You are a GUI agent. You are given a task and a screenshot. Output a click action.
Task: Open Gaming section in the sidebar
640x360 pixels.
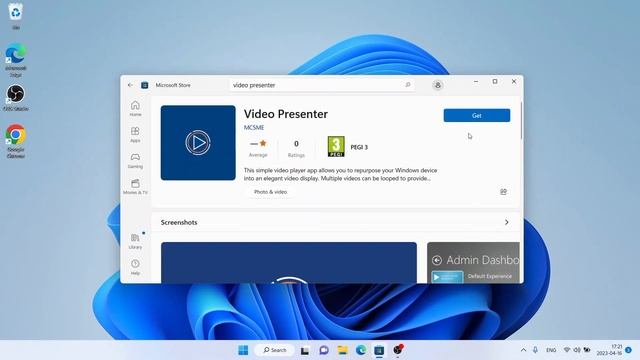(135, 160)
